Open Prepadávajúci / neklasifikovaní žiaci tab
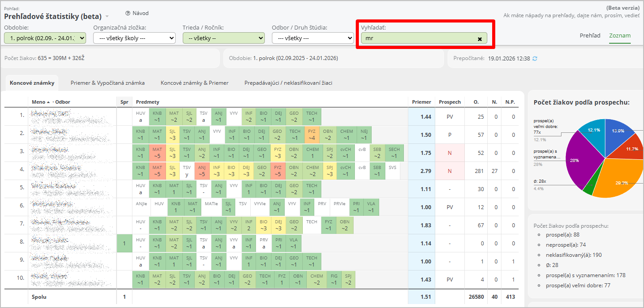The height and width of the screenshot is (308, 644). coord(288,83)
